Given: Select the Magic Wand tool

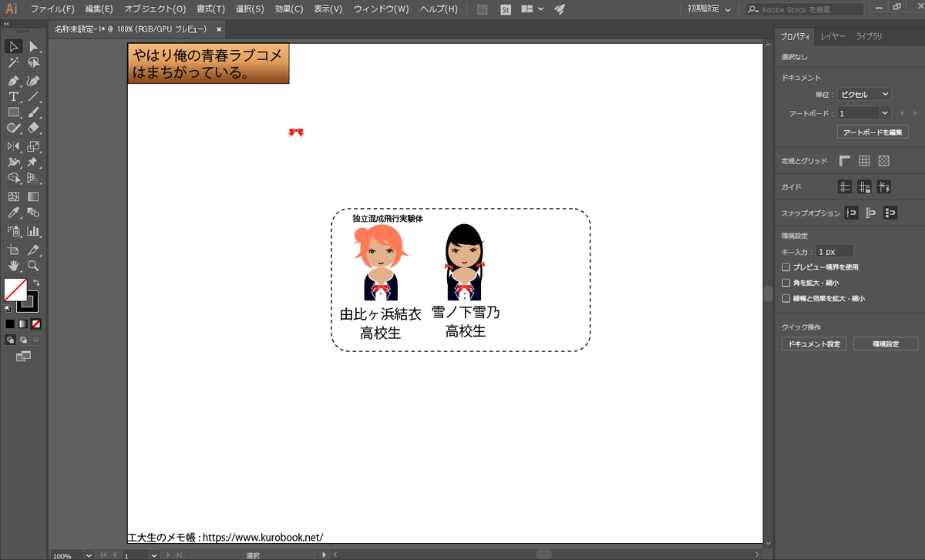Looking at the screenshot, I should 14,64.
